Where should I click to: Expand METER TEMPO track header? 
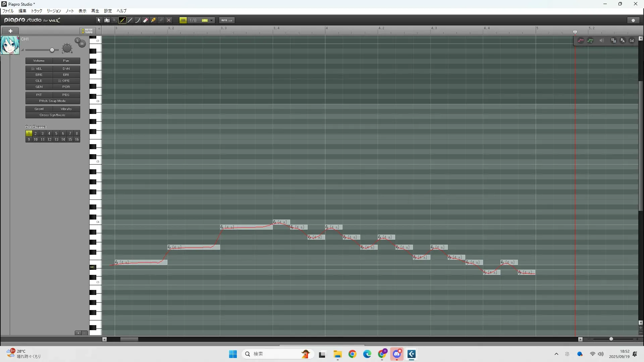pyautogui.click(x=88, y=31)
